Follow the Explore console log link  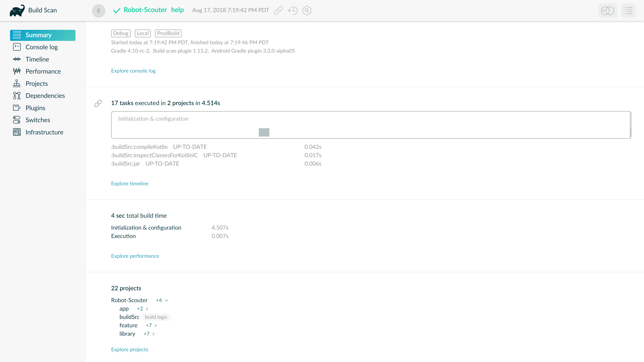[133, 71]
